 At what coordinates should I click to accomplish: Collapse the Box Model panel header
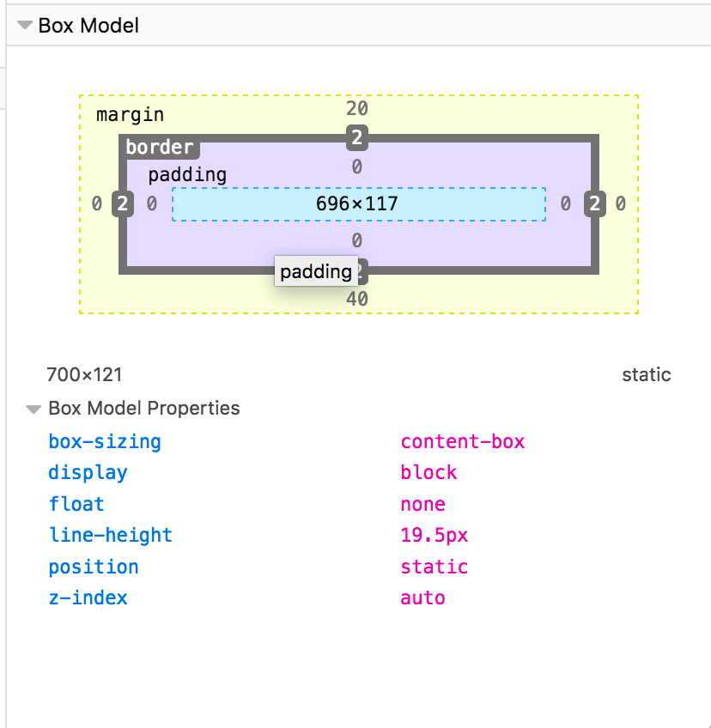click(x=86, y=26)
